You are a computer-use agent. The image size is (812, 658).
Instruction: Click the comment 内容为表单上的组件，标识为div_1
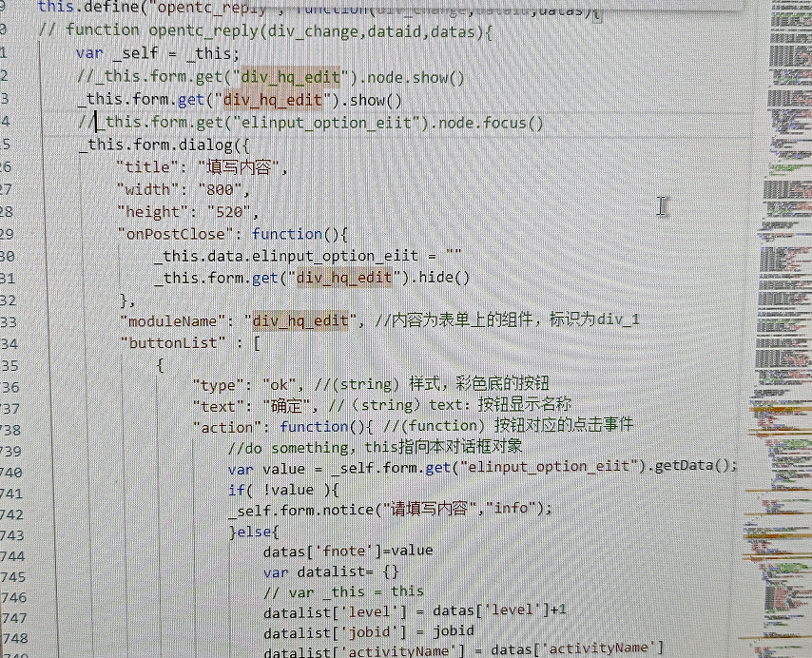point(507,319)
